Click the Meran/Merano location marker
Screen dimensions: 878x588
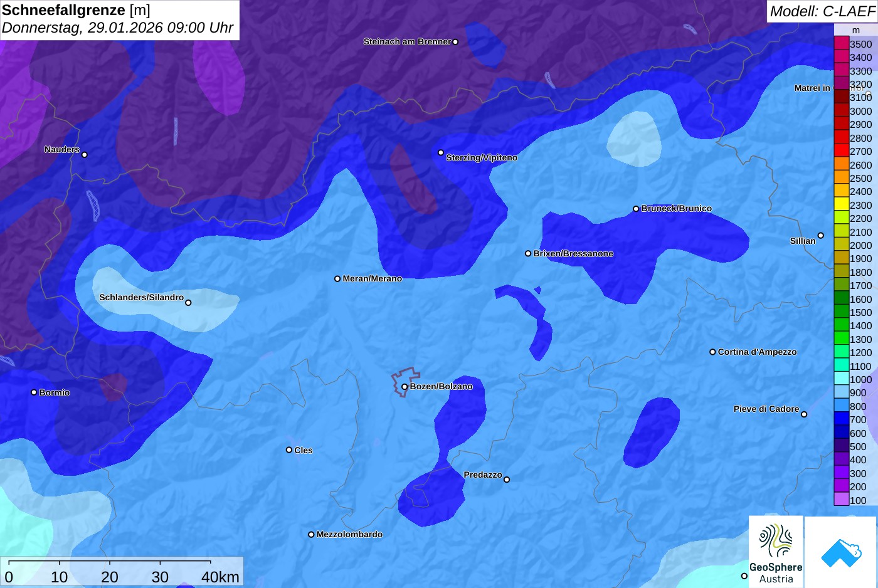pyautogui.click(x=337, y=279)
